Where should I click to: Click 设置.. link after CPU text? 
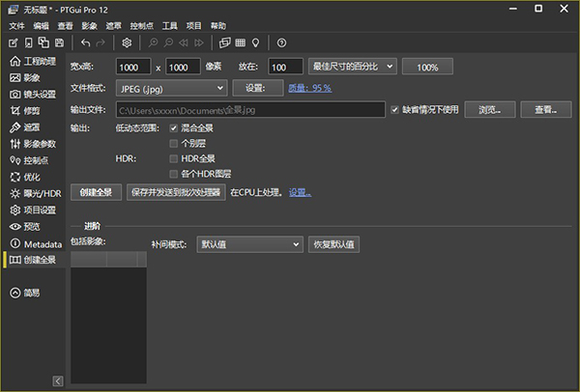tap(300, 192)
